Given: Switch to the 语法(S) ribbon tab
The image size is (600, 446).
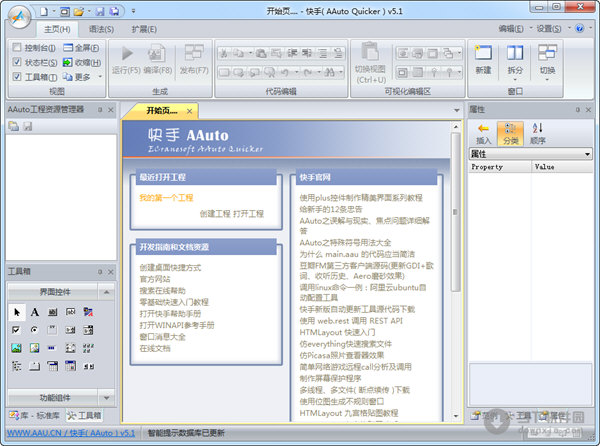Looking at the screenshot, I should point(101,29).
